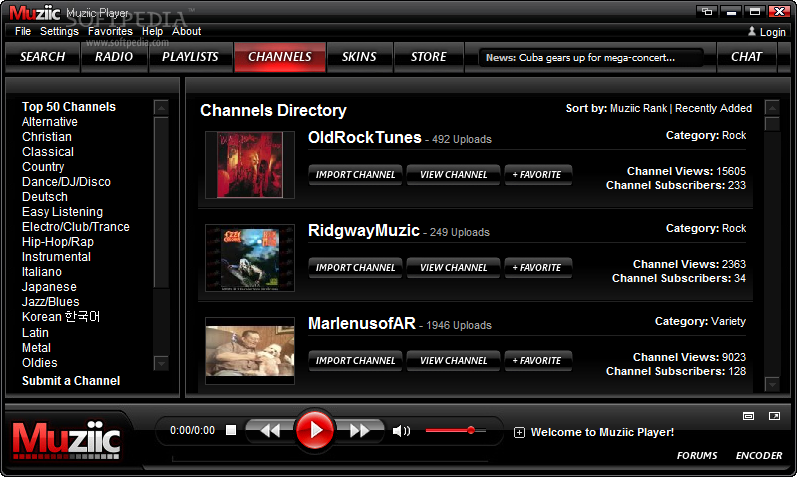Switch to the PLAYLISTS tab
Image resolution: width=797 pixels, height=477 pixels.
pyautogui.click(x=190, y=57)
